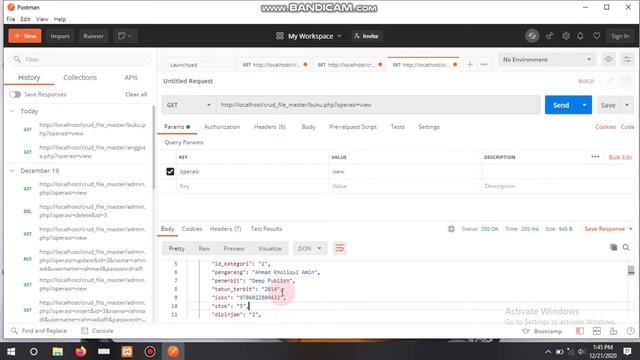Collapse the December 19 history group
Screen dimensions: 640x360
pos(12,171)
